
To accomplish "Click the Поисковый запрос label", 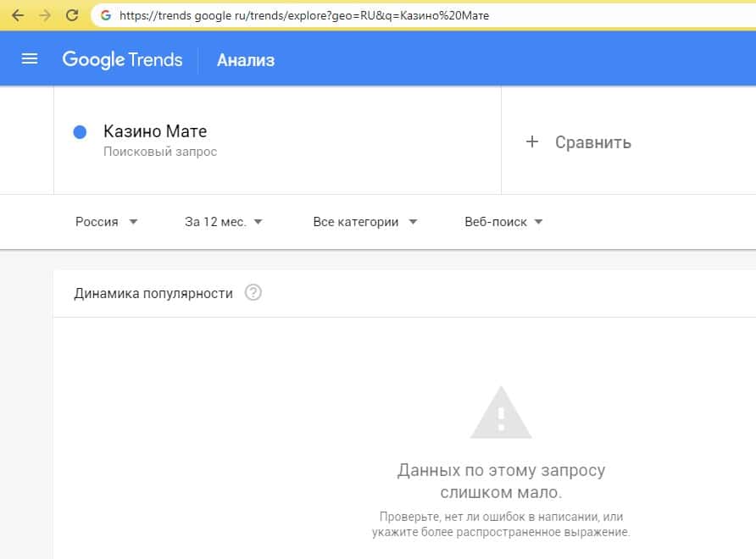I will [160, 152].
